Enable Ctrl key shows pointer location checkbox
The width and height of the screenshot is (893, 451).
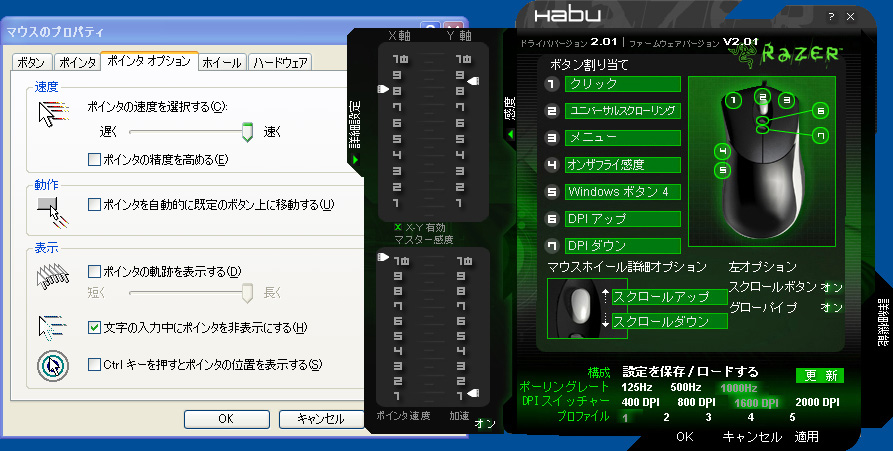(95, 364)
